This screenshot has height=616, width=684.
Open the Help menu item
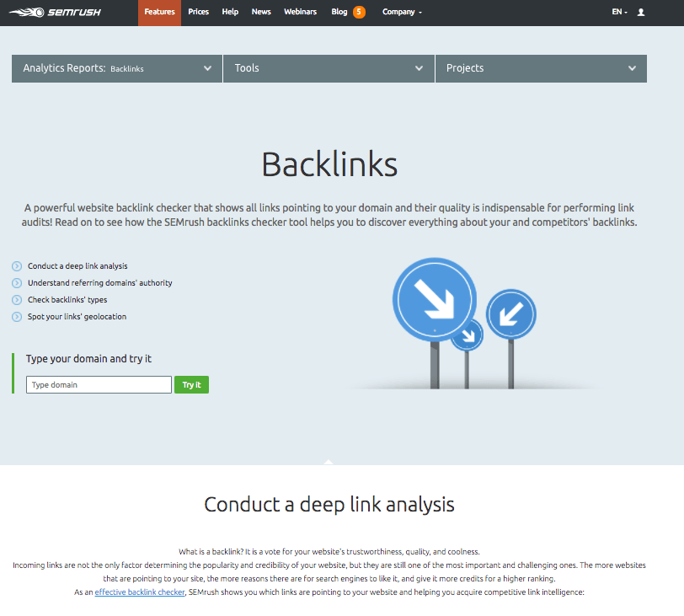(x=230, y=12)
